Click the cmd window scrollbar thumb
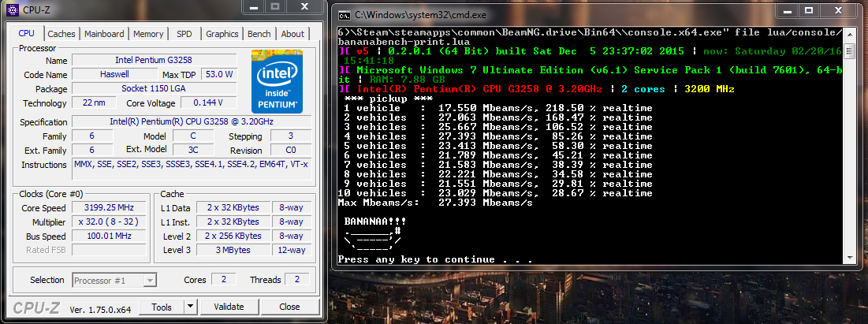 point(849,53)
